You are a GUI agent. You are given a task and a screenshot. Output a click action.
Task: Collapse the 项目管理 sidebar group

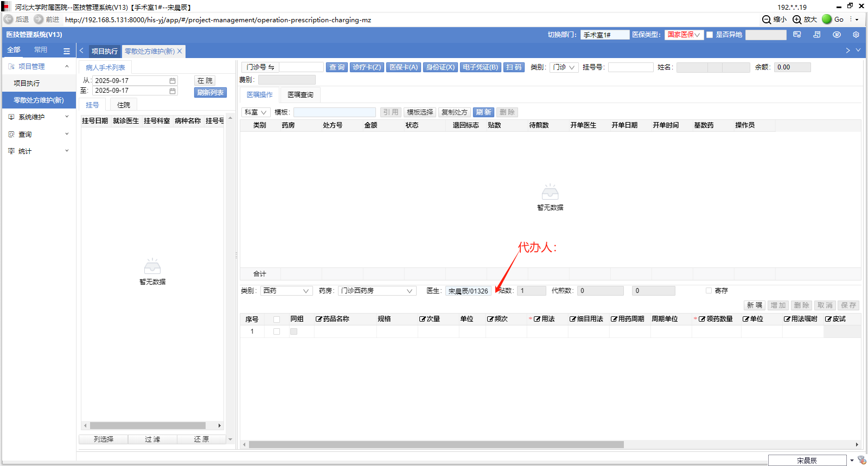tap(67, 66)
